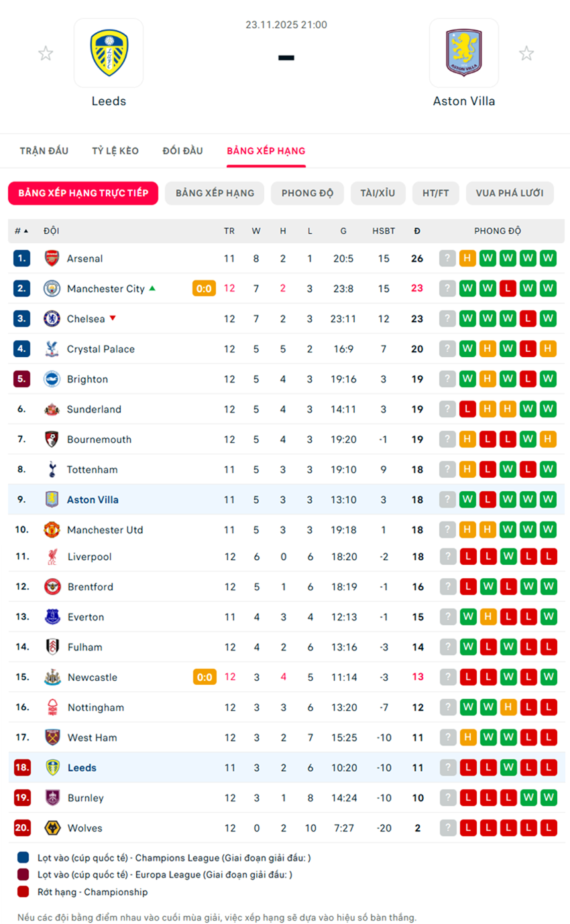Show the VUA PHÁ LƯỚI standings
570x924 pixels.
(510, 193)
